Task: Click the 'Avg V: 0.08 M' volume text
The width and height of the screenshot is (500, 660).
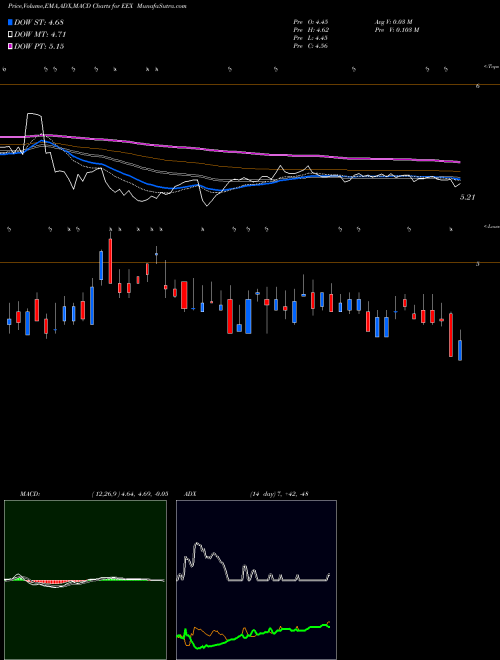Action: [395, 22]
